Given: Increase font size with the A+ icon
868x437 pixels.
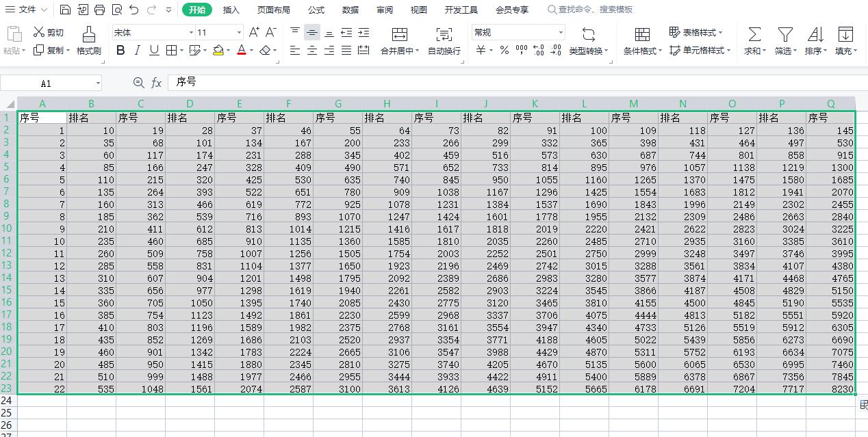Looking at the screenshot, I should (254, 32).
